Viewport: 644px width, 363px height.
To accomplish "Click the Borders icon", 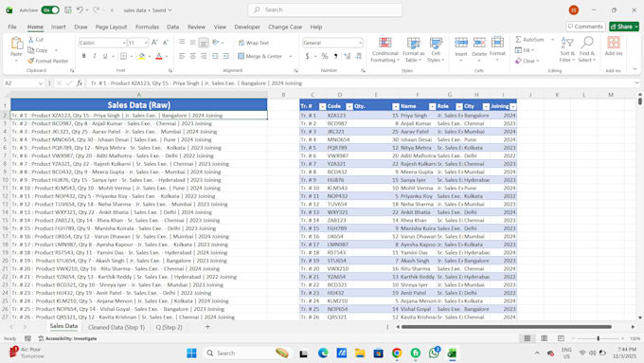I will [123, 56].
